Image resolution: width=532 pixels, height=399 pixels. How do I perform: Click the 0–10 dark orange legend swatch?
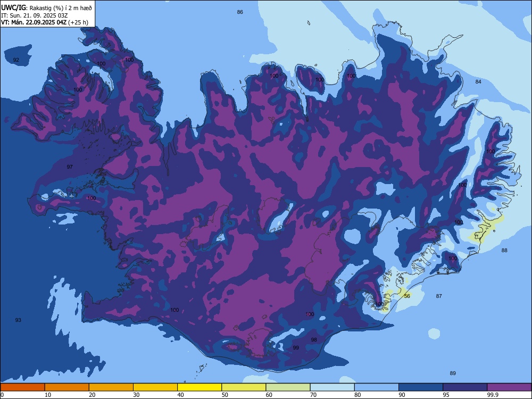pos(23,387)
